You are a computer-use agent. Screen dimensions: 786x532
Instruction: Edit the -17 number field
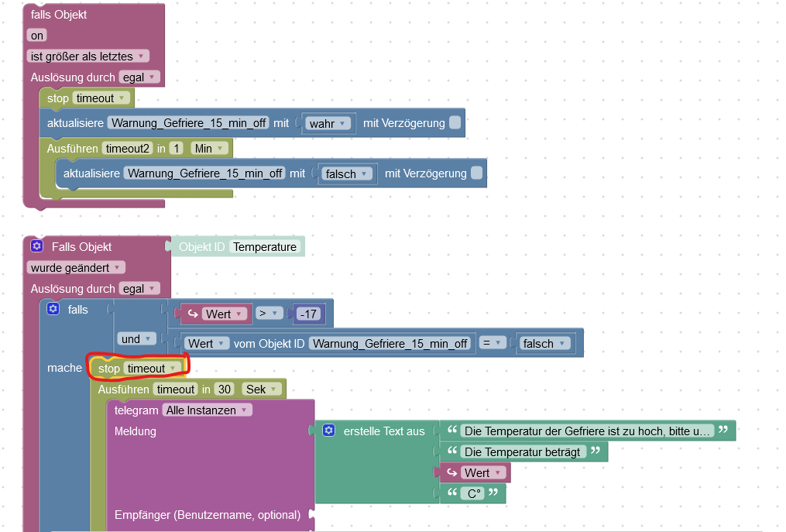(x=308, y=314)
